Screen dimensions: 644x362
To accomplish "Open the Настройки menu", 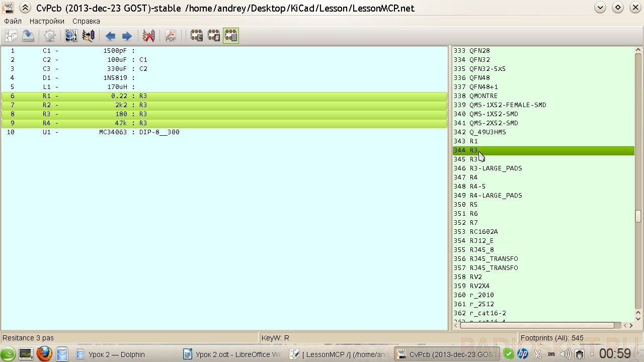I will 47,21.
